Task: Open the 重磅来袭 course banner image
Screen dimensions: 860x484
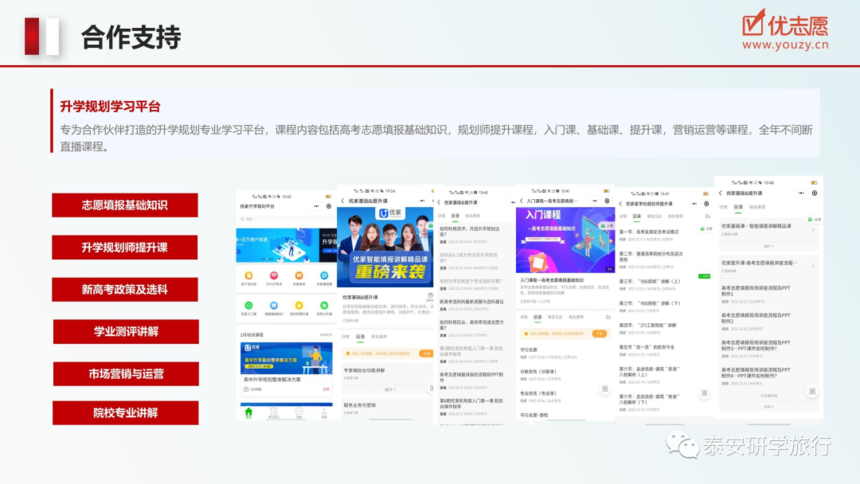Action: (385, 246)
